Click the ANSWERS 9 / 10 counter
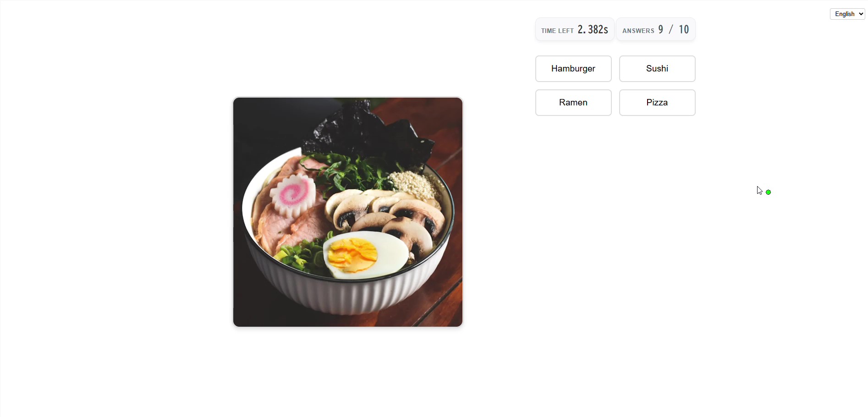Image resolution: width=868 pixels, height=417 pixels. click(656, 29)
